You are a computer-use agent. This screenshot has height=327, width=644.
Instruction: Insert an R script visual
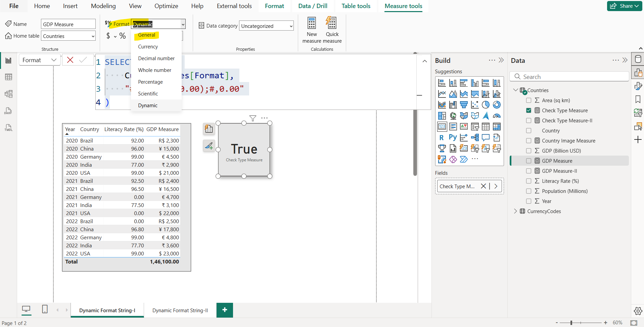point(442,137)
